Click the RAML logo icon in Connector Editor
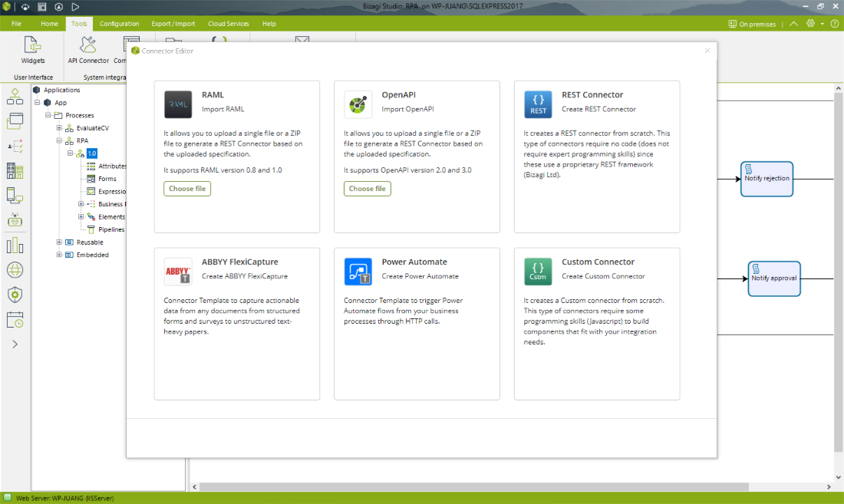 tap(178, 104)
